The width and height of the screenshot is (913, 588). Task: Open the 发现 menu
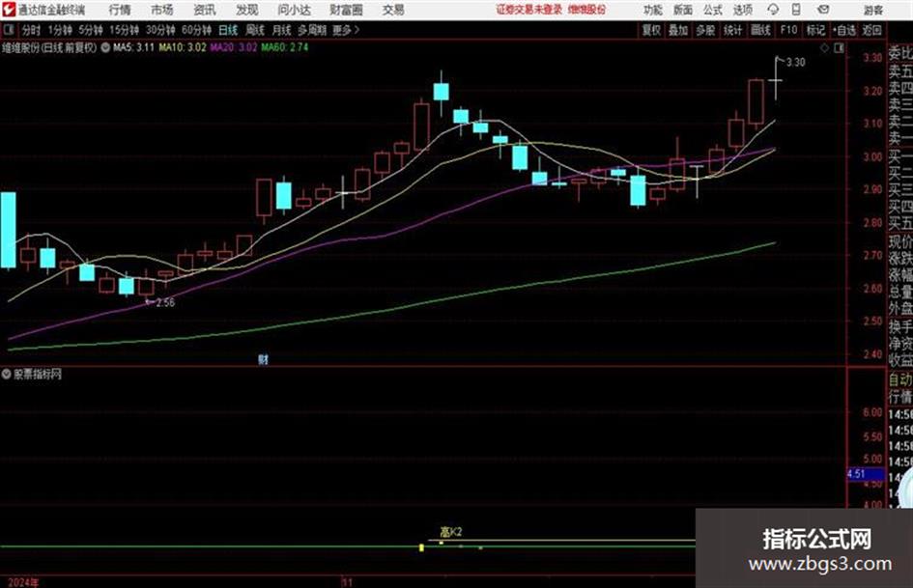247,10
